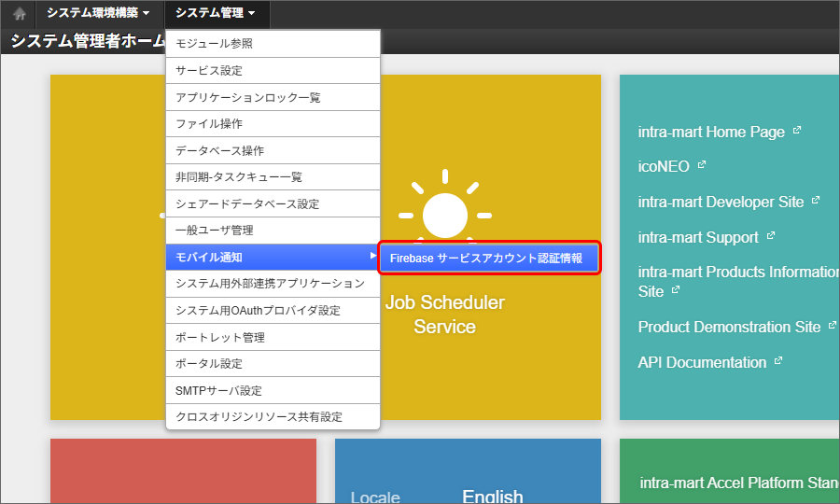Choose モジュール参照 from the menu
The image size is (840, 504).
coord(215,44)
